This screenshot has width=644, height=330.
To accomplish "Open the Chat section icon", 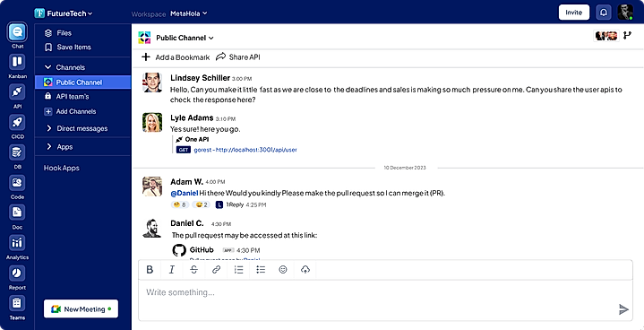I will pos(17,31).
